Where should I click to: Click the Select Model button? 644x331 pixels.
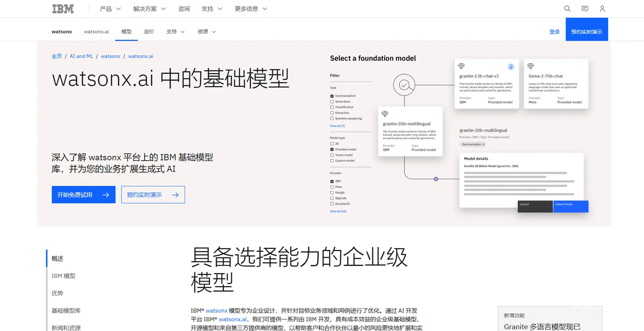click(x=571, y=206)
